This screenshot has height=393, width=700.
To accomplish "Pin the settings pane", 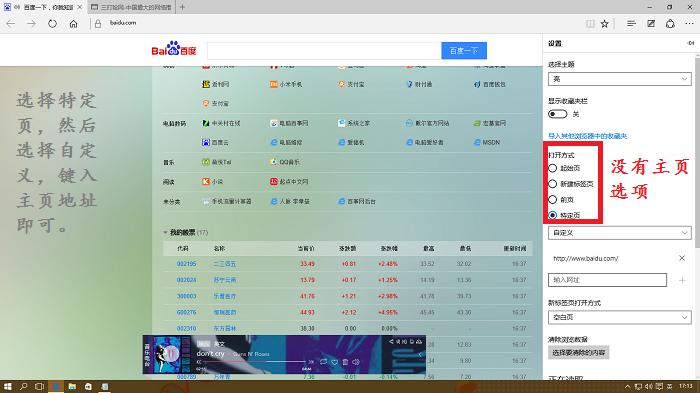I will click(691, 43).
